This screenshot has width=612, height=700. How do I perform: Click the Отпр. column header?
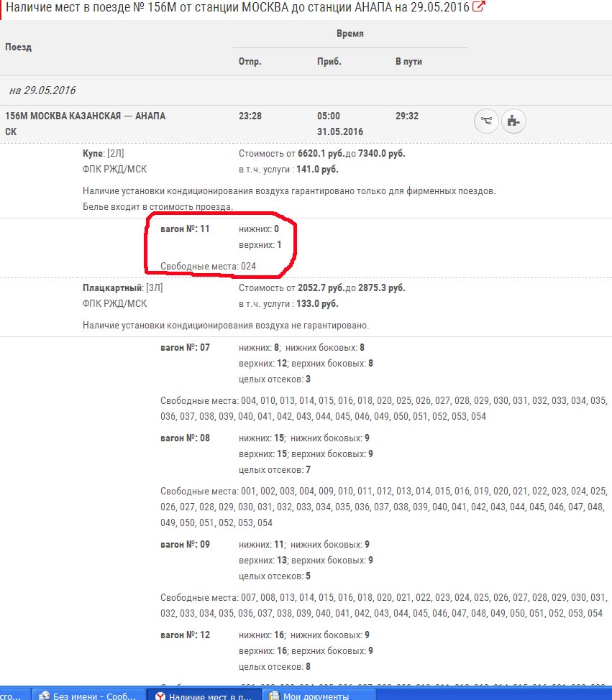click(x=250, y=62)
